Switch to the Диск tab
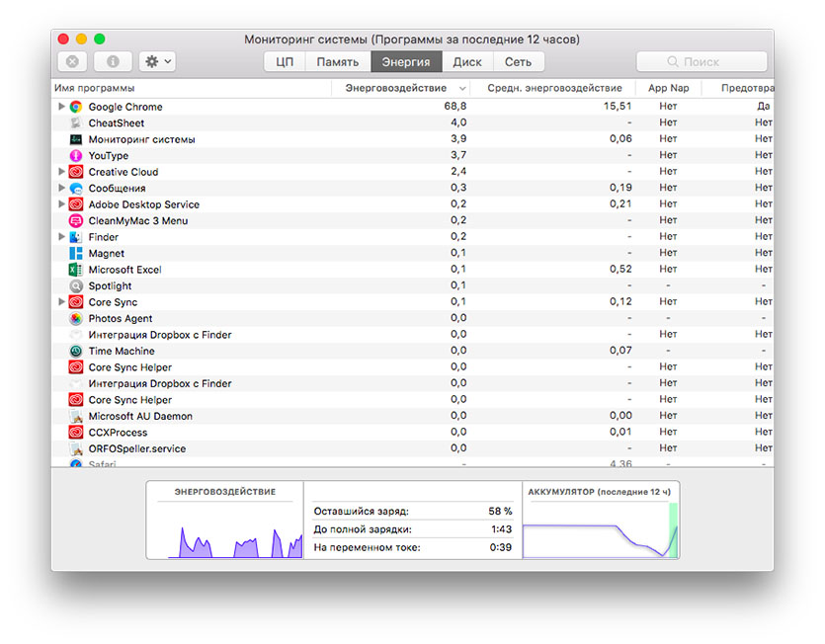 [x=467, y=62]
